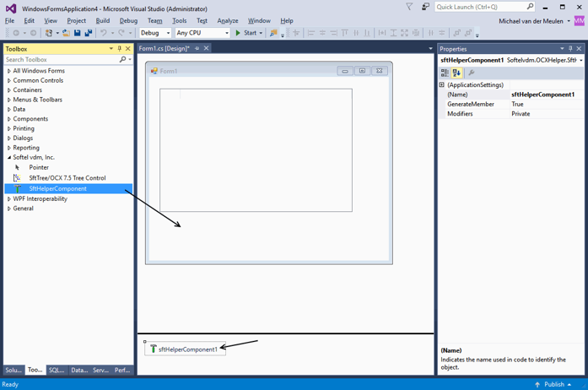This screenshot has height=390, width=588.
Task: Click the Find in Files icon
Action: click(x=273, y=33)
